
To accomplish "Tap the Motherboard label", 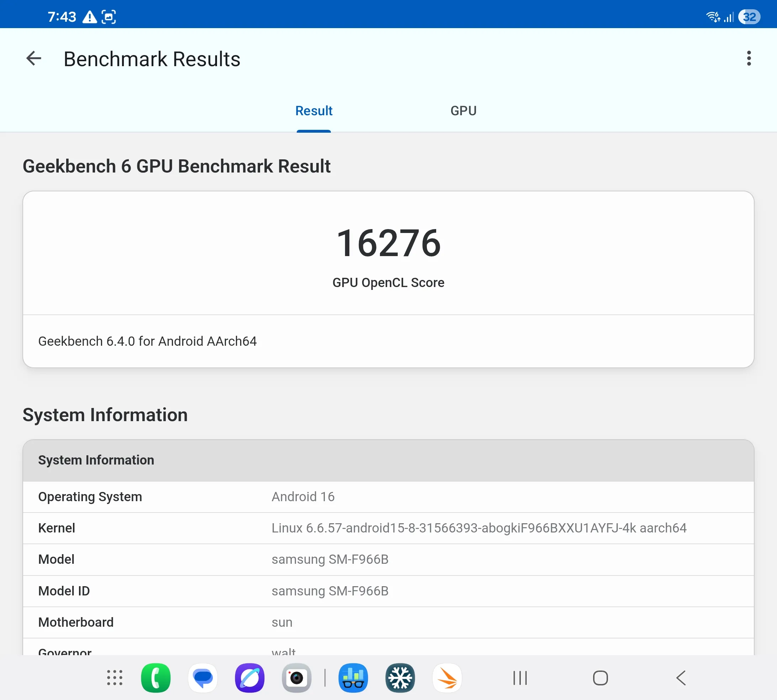I will (x=76, y=622).
